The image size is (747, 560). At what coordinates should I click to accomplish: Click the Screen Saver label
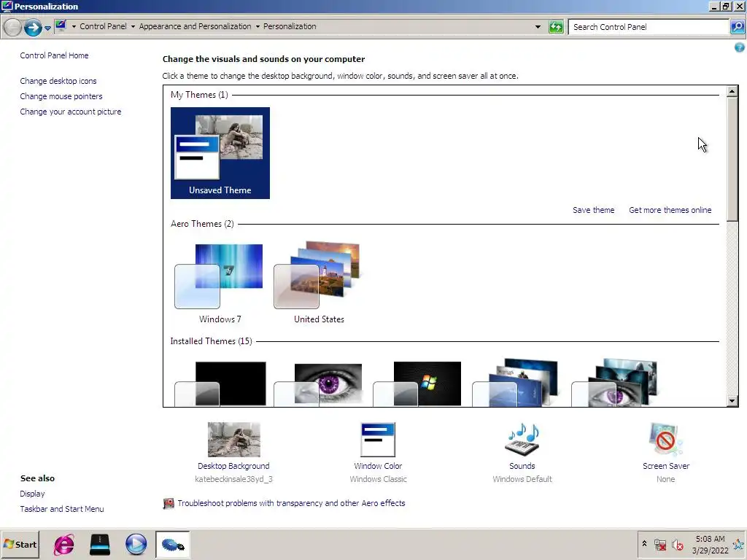point(665,466)
